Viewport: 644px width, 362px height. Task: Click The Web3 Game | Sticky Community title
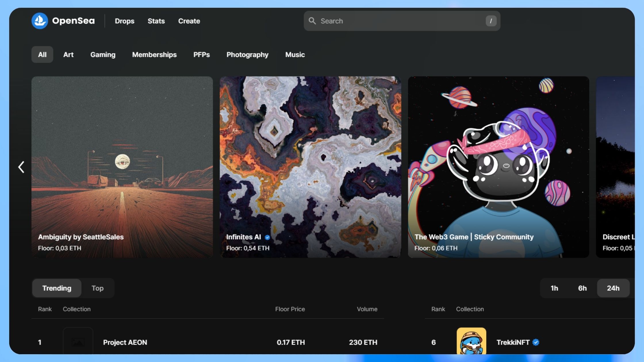point(474,237)
